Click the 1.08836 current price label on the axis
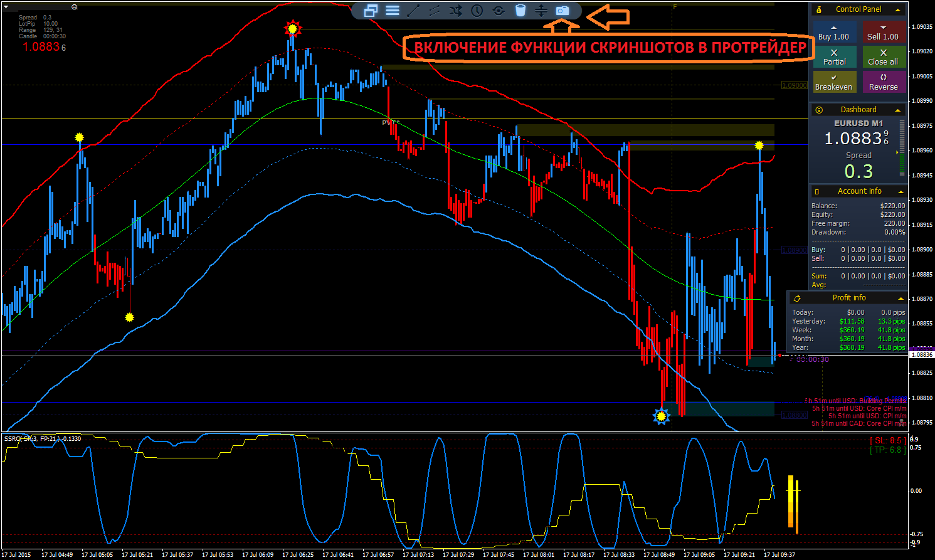Screen dimensions: 935x560 pos(921,355)
